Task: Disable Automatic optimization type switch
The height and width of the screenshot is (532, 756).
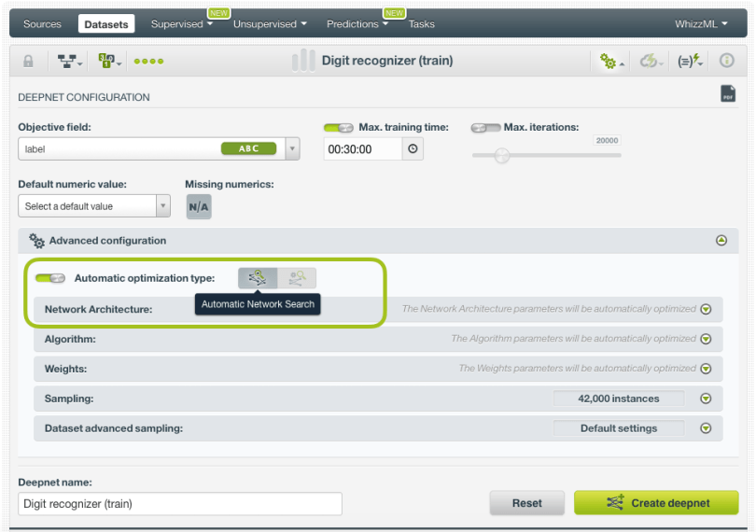Action: click(50, 278)
